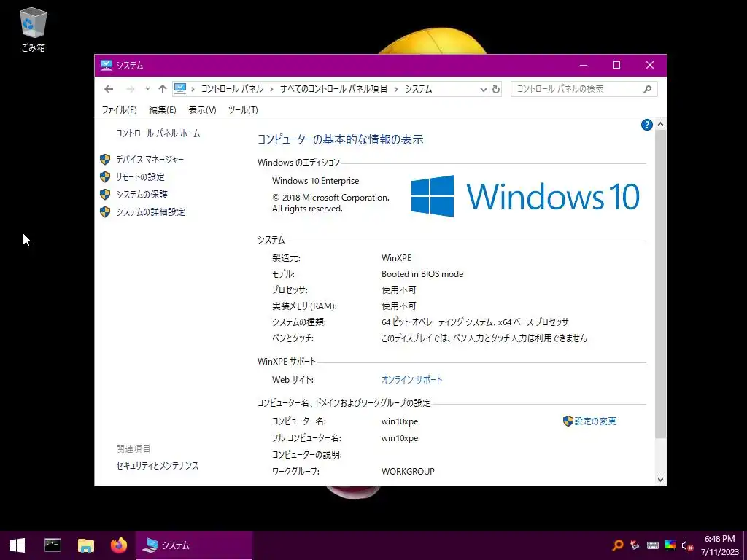This screenshot has width=747, height=560.
Task: Go back with the left arrow button
Action: tap(109, 89)
